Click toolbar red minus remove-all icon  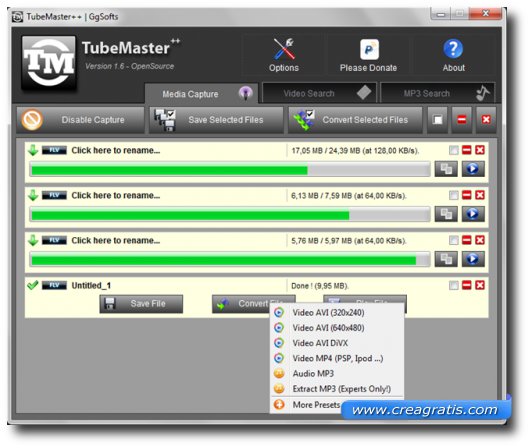(x=461, y=120)
